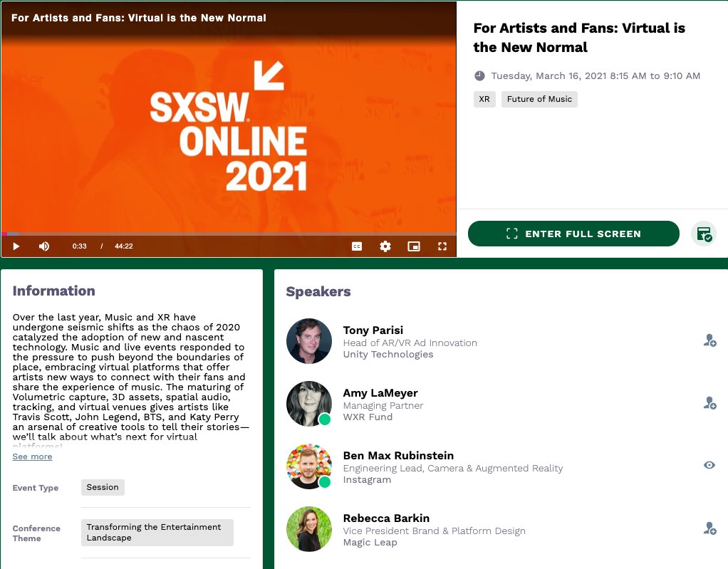Seek on the video progress bar

229,234
